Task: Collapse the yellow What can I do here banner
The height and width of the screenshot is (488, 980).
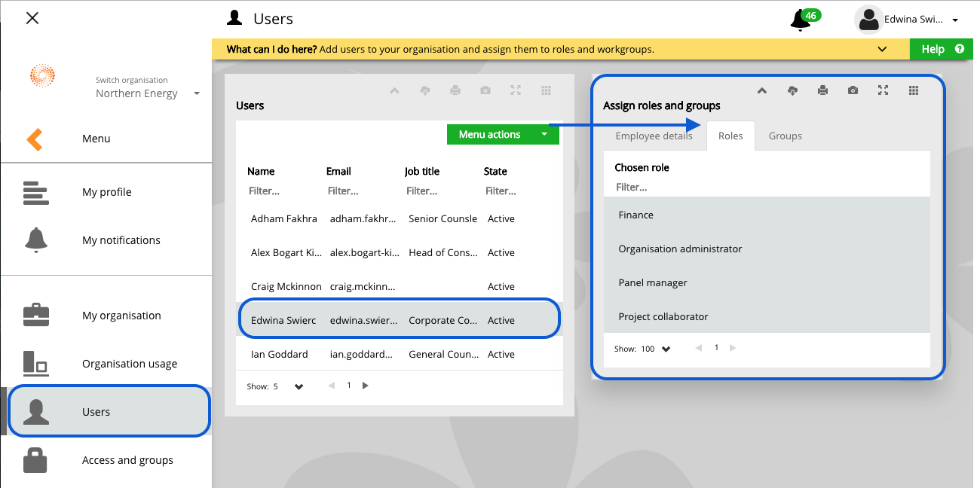Action: click(882, 49)
